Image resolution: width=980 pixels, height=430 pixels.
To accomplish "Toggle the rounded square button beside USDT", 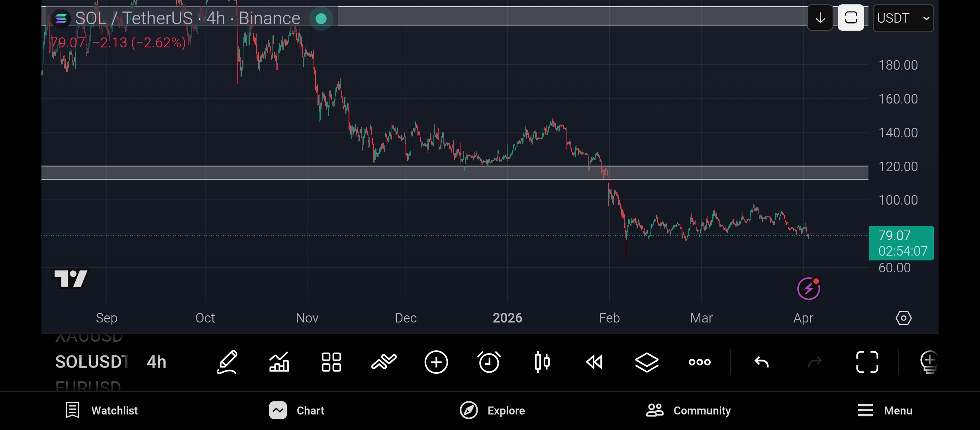I will (851, 18).
